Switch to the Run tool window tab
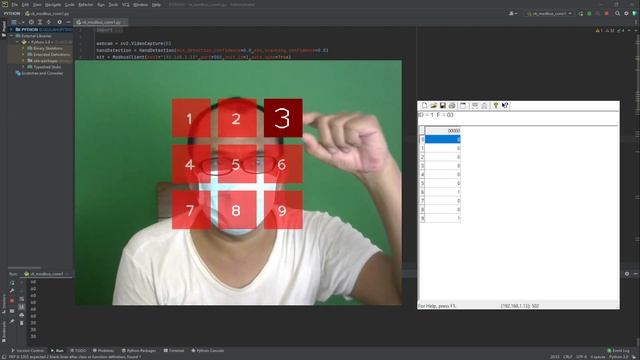The image size is (640, 360). pos(58,351)
